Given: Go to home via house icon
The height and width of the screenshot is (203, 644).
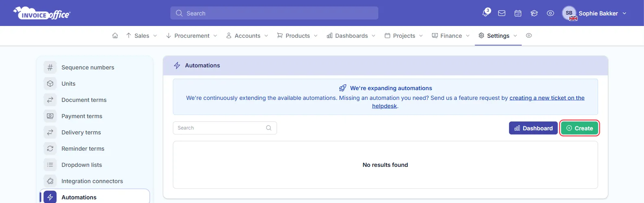Looking at the screenshot, I should pyautogui.click(x=115, y=36).
